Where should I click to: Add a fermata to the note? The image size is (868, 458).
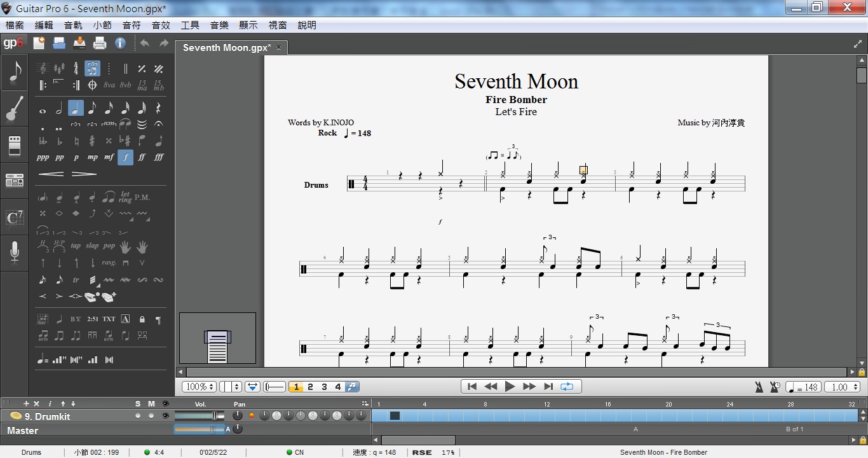click(x=158, y=125)
